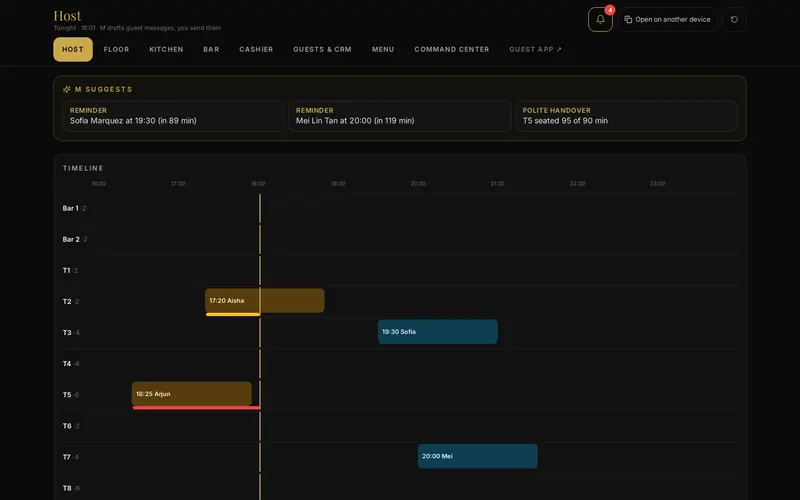Select the 20:00 Mei reservation block
This screenshot has width=800, height=500.
[478, 456]
